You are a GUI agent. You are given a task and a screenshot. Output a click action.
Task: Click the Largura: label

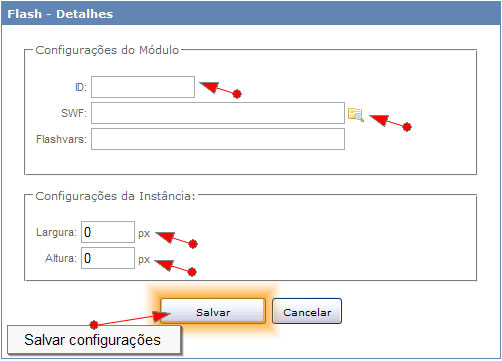click(56, 232)
